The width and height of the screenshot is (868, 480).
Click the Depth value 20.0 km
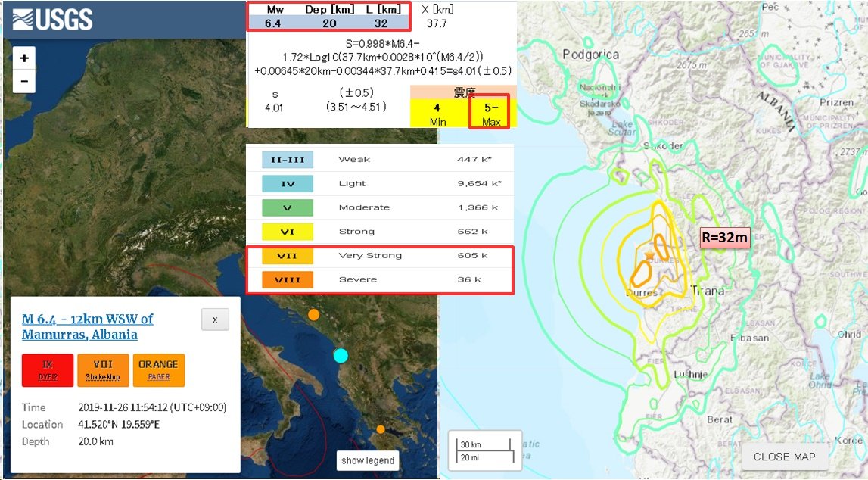96,441
